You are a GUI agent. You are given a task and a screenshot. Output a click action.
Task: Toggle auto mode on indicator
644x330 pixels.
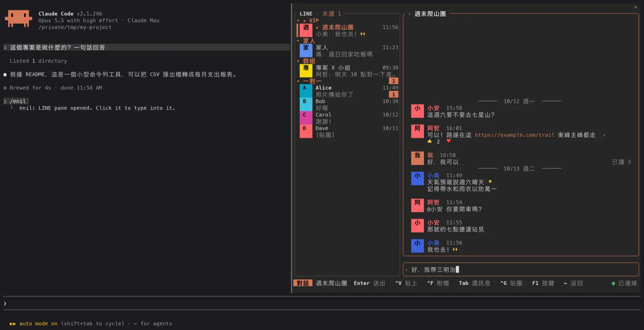pyautogui.click(x=34, y=324)
